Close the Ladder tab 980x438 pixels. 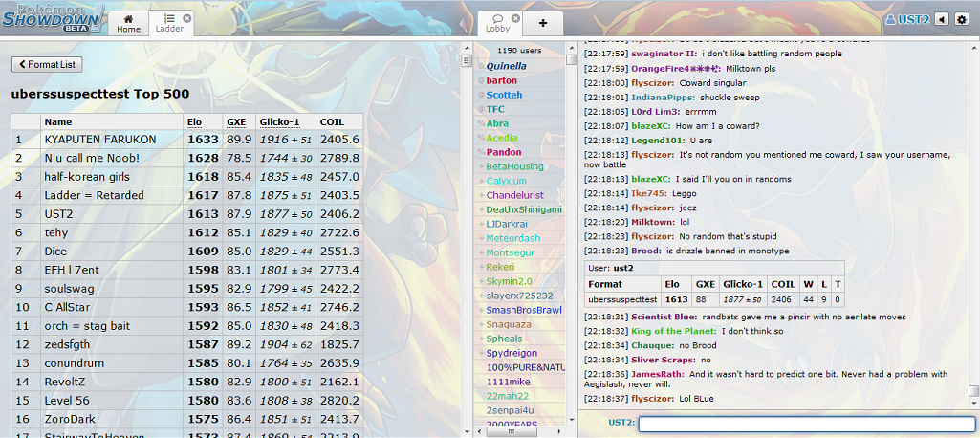186,18
